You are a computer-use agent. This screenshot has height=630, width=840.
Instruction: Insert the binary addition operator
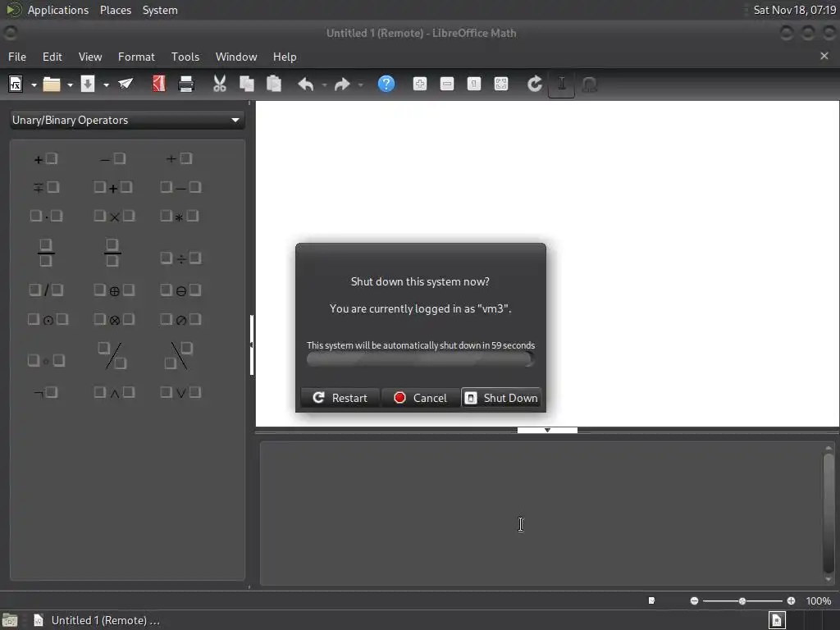click(112, 187)
